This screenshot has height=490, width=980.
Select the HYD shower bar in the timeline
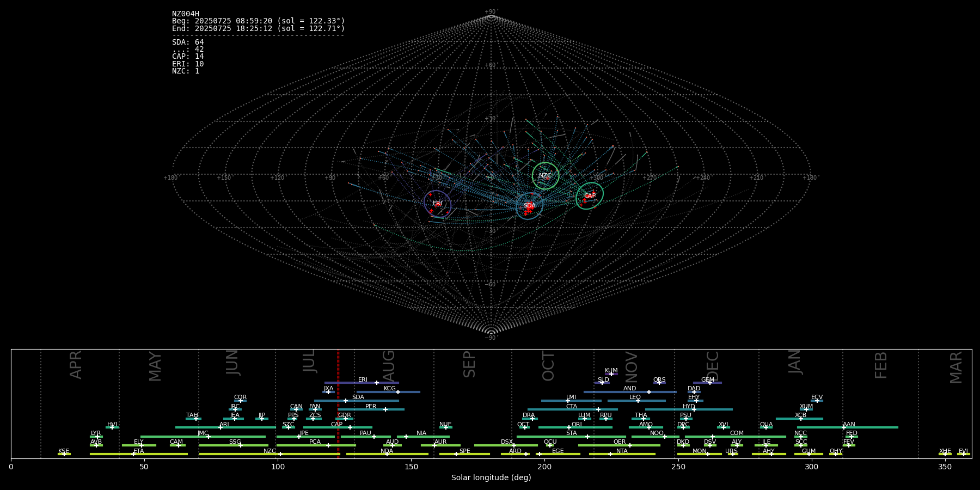(689, 409)
